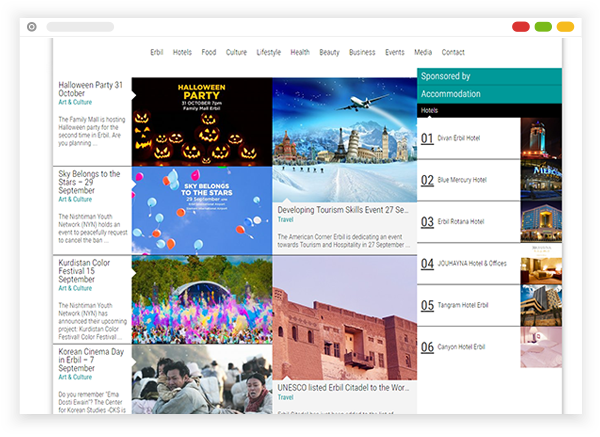The width and height of the screenshot is (600, 437).
Task: Click Travel tag under Developing Tourism Skills
Action: click(285, 220)
